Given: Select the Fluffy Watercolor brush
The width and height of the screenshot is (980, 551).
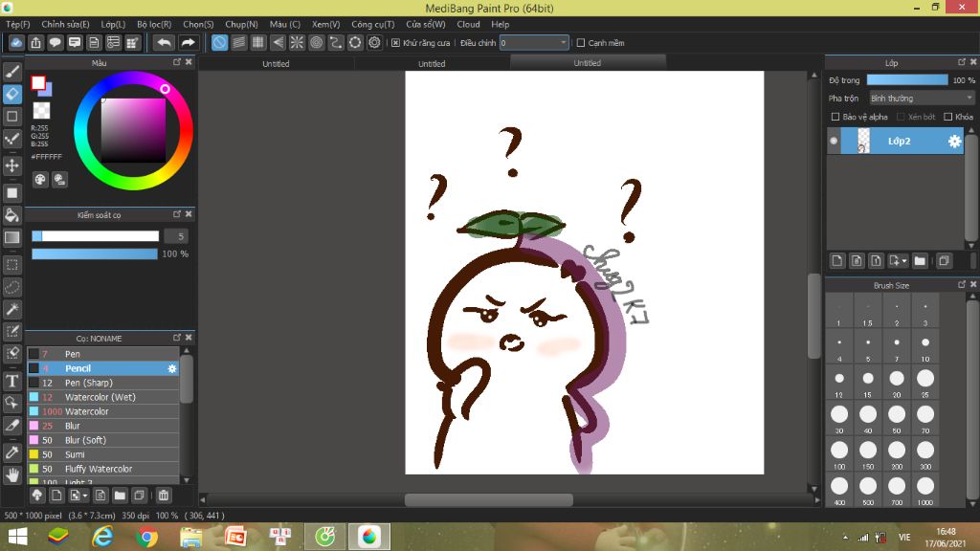Looking at the screenshot, I should [x=103, y=469].
